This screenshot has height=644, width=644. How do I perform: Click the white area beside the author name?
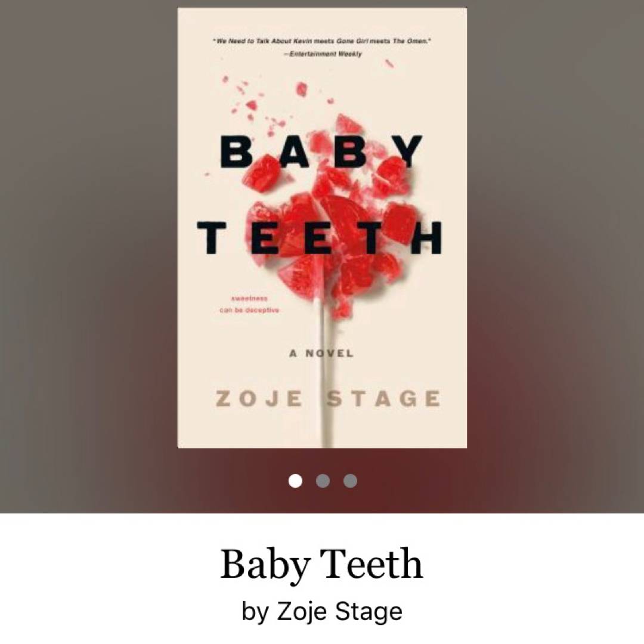click(513, 611)
